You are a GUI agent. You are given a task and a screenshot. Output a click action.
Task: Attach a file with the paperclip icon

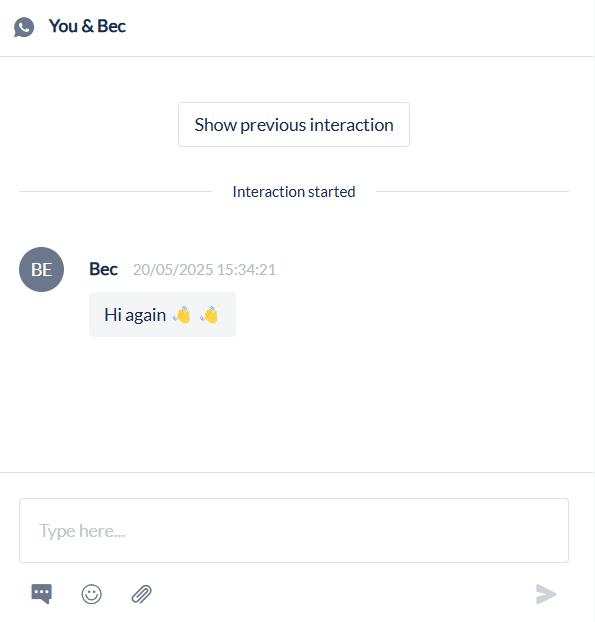pos(142,594)
